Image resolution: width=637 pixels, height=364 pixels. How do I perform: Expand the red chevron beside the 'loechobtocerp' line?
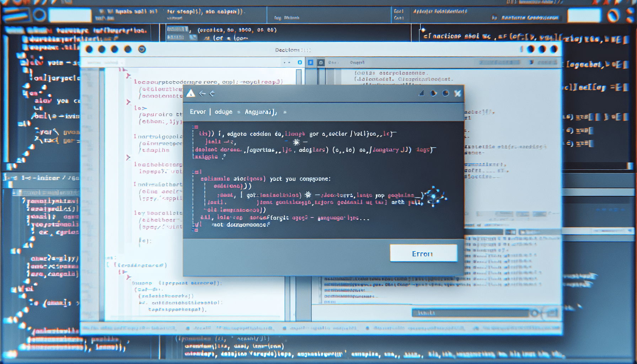(x=128, y=157)
